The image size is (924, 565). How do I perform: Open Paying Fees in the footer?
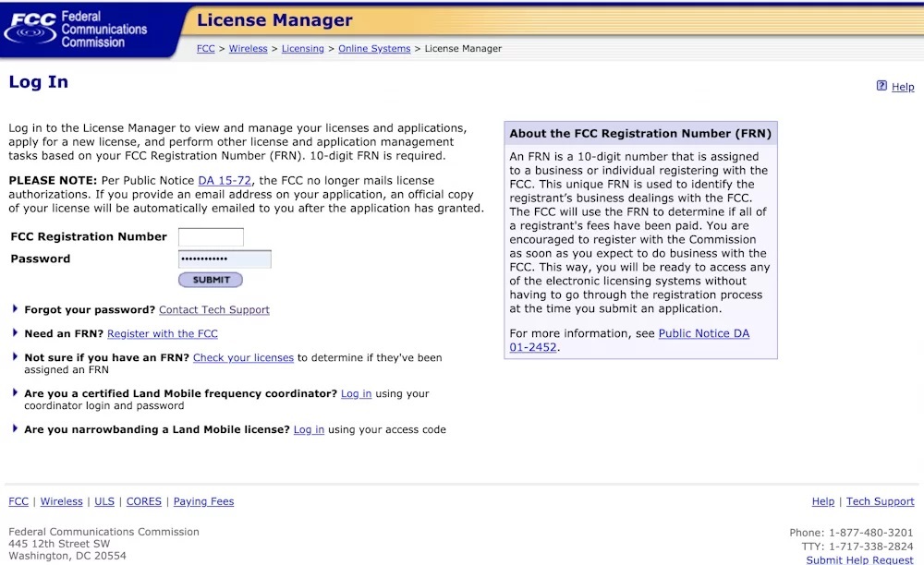pos(203,502)
